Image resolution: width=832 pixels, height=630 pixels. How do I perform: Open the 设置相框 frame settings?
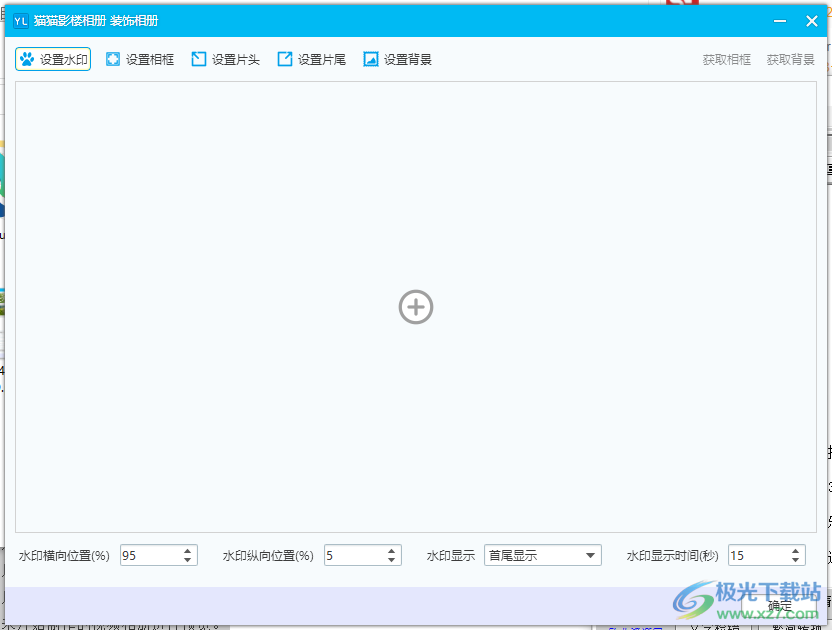point(140,60)
